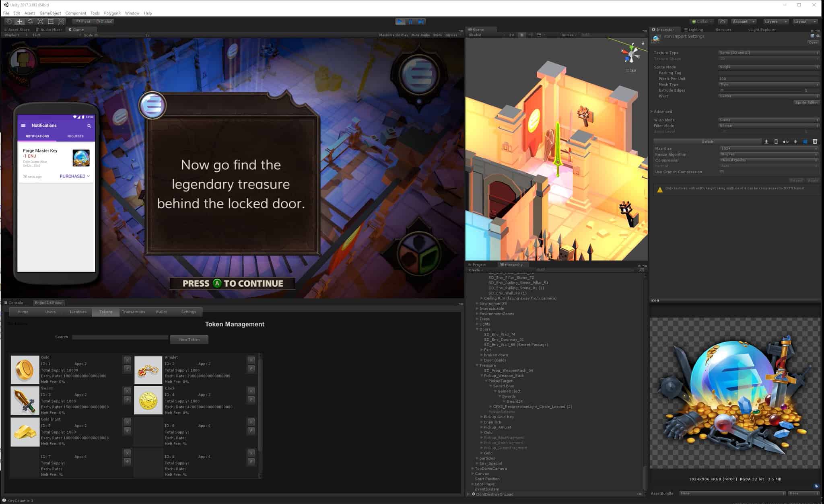Click E edit button for Sword token
824x504 pixels.
(127, 400)
